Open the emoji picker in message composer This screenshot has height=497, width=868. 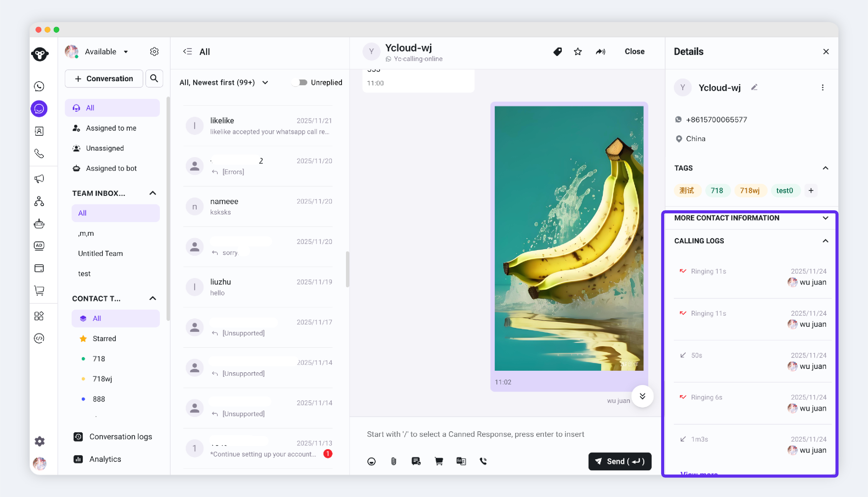(x=371, y=461)
